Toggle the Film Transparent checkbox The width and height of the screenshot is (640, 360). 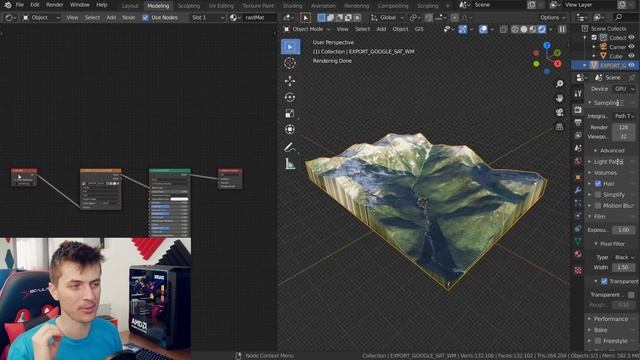(604, 281)
